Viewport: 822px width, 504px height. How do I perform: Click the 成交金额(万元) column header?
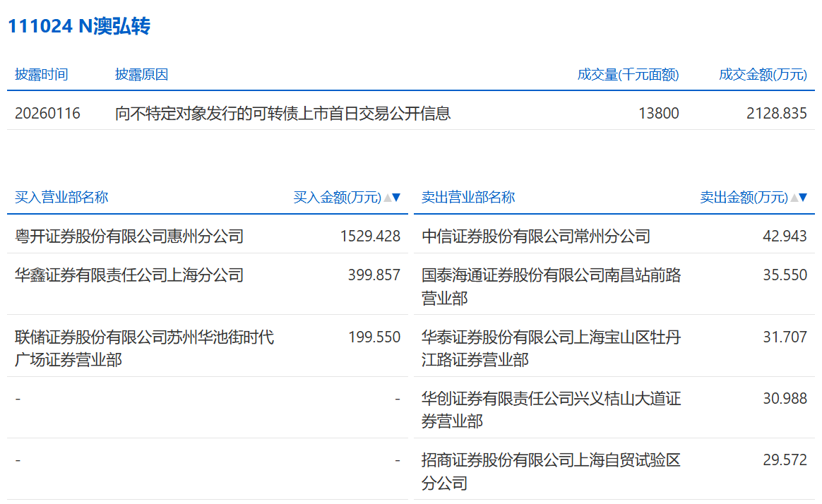pos(763,75)
